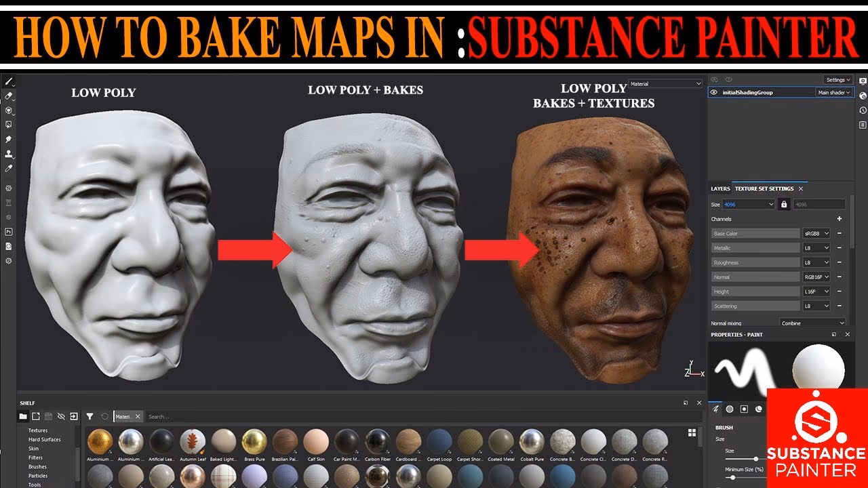Click the Base Color channel field
The height and width of the screenshot is (488, 868).
pos(755,233)
